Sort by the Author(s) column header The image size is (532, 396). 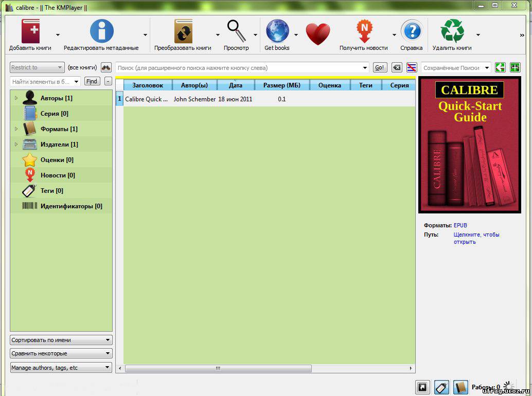(194, 85)
